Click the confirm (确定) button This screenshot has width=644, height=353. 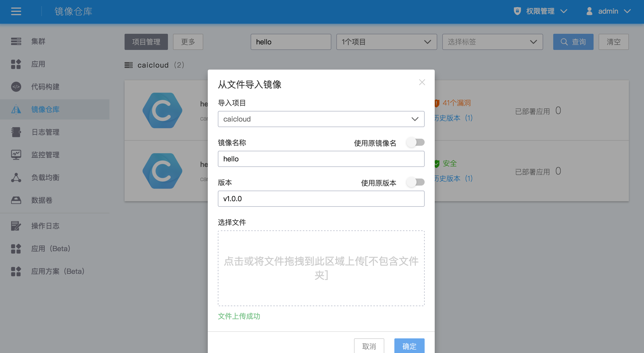pos(409,346)
